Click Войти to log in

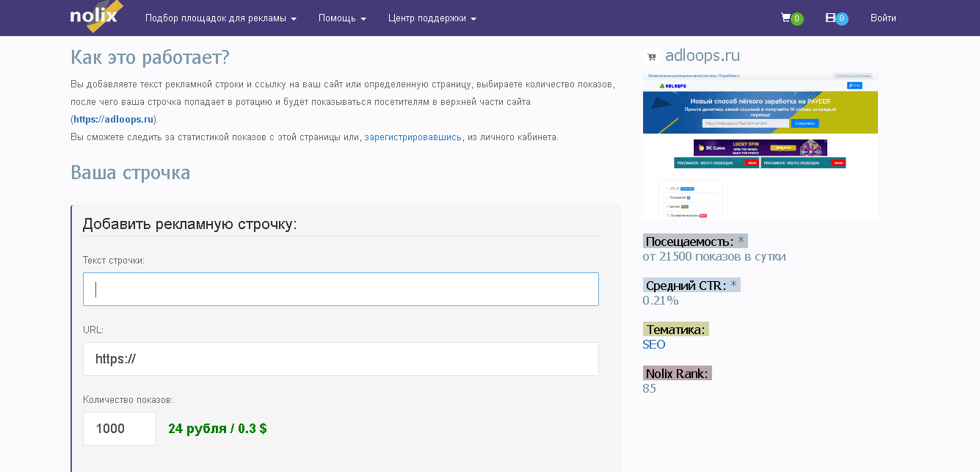tap(882, 18)
